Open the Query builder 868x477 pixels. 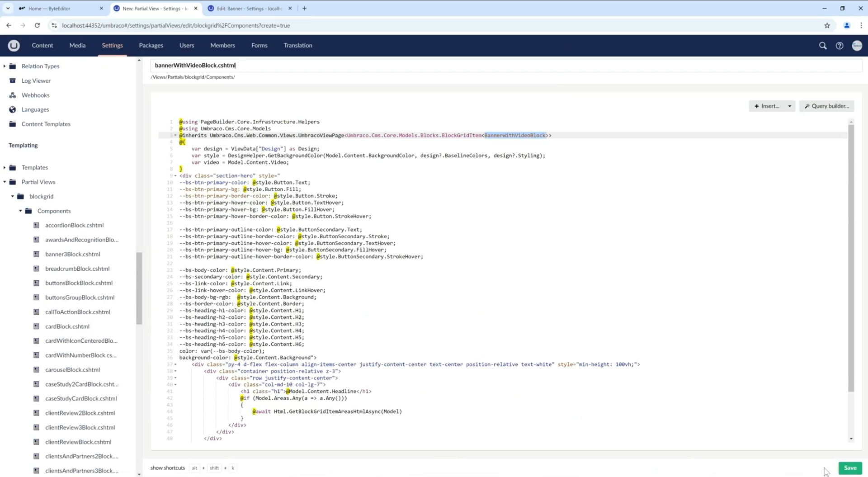(826, 106)
